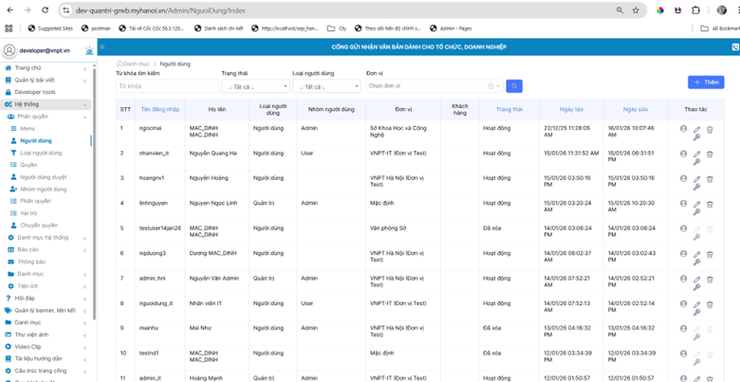Expand the Trang chủ sidebar item
Viewport: 740px width, 382px height.
pos(46,68)
